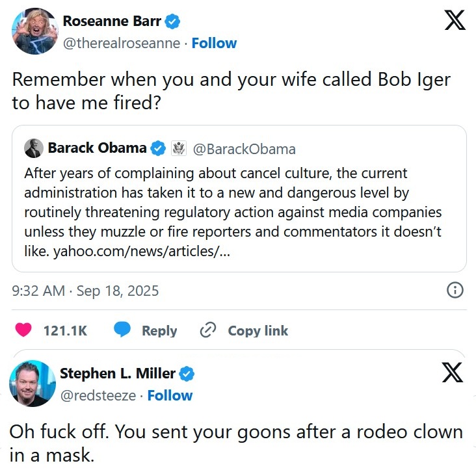Follow @therealroseanne
The width and height of the screenshot is (476, 472).
coord(214,44)
